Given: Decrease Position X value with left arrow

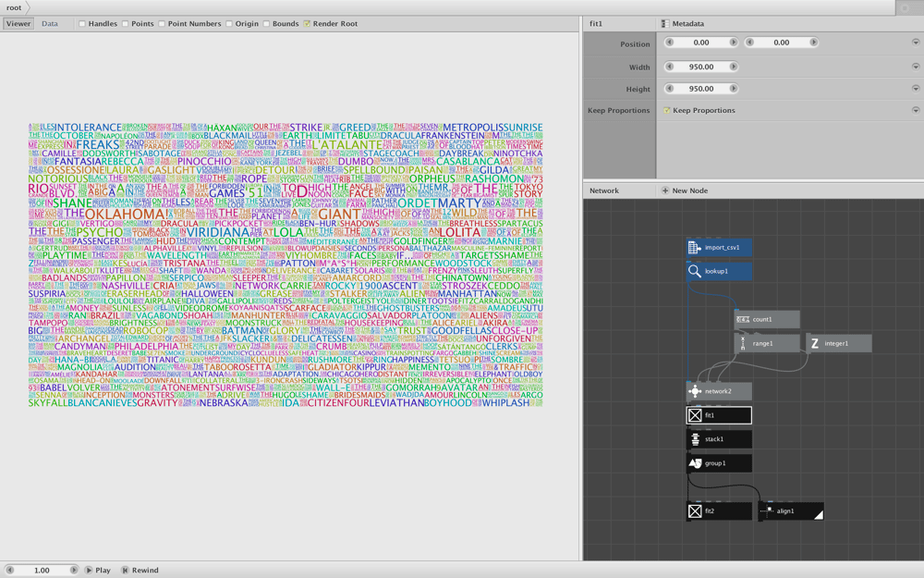Looking at the screenshot, I should point(669,43).
